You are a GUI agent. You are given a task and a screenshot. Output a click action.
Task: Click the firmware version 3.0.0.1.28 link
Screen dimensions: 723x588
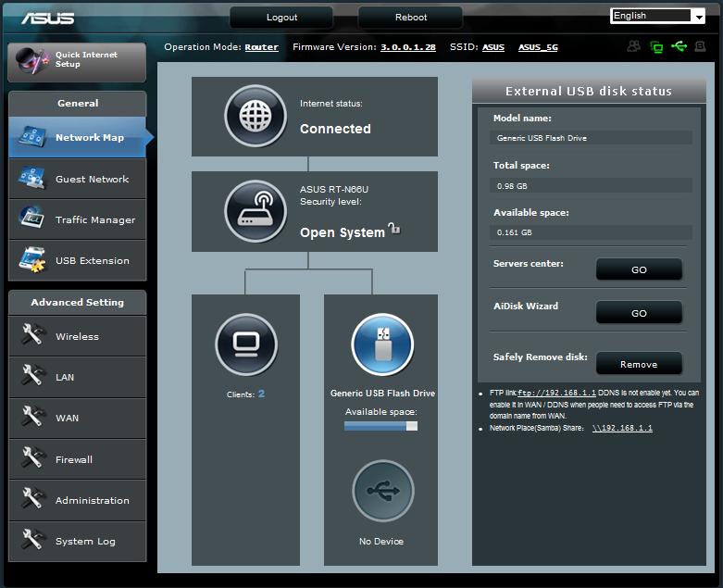tap(408, 47)
